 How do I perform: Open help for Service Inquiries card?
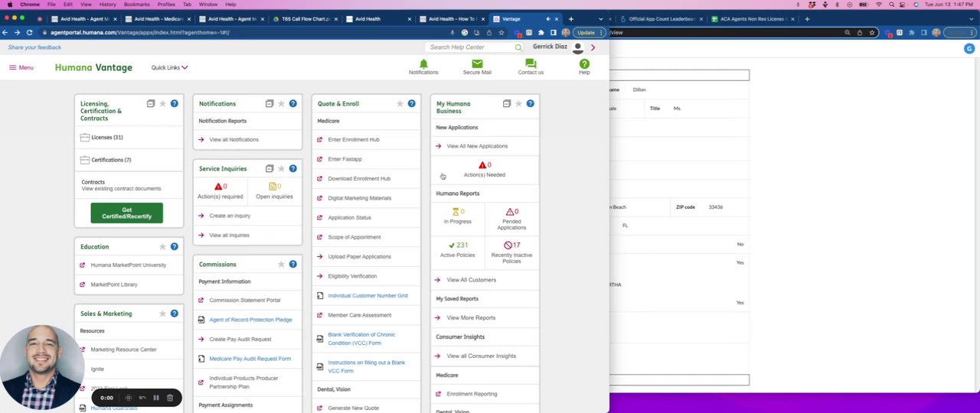(x=292, y=168)
